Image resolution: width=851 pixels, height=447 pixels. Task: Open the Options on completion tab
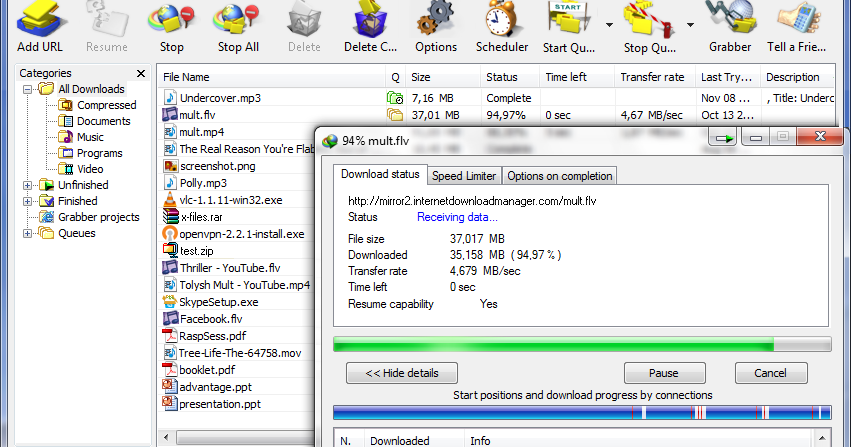click(x=560, y=176)
